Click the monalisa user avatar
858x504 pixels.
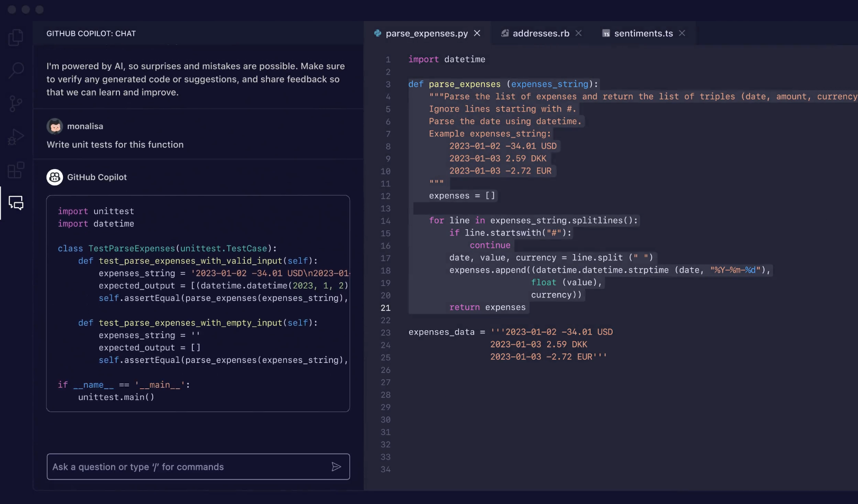[55, 126]
